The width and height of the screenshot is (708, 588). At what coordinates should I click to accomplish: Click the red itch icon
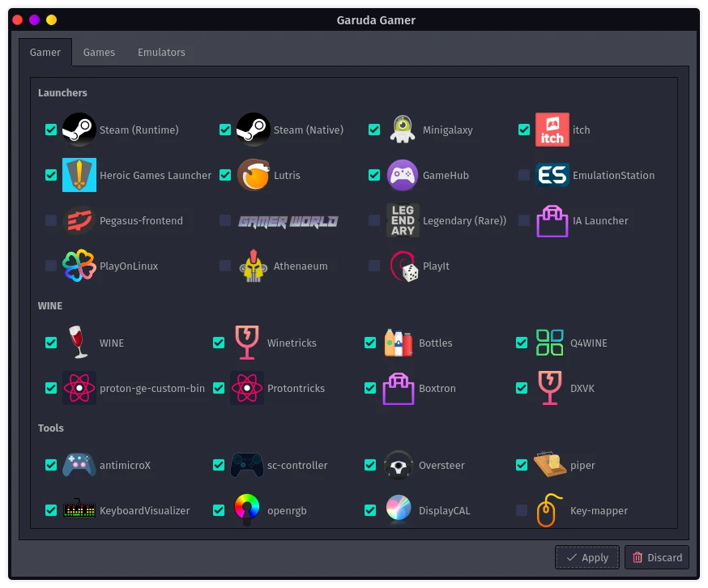[x=552, y=130]
